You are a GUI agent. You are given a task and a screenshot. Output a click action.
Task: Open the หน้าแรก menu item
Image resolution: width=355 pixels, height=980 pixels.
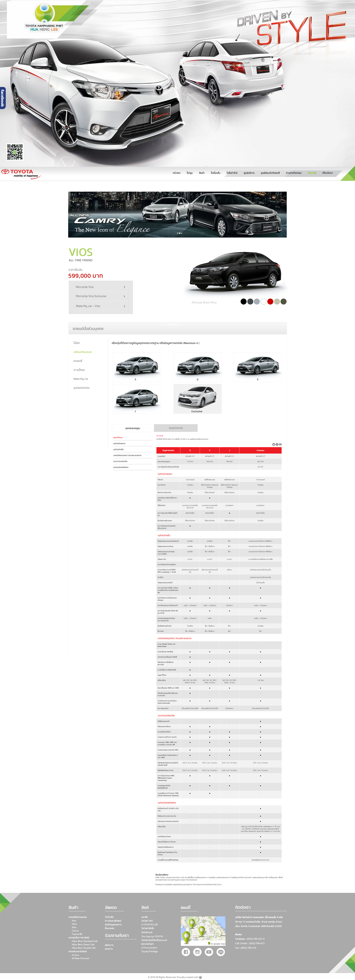(176, 173)
